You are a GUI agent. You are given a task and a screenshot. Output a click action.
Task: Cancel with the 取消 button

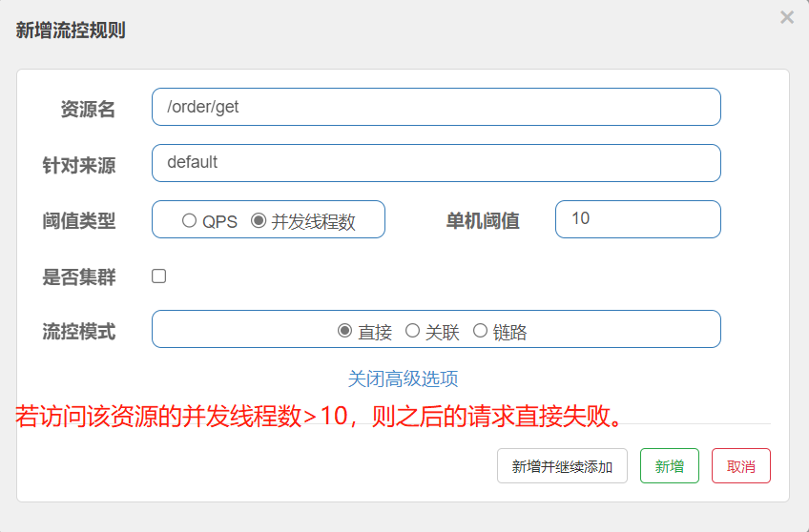pos(740,466)
